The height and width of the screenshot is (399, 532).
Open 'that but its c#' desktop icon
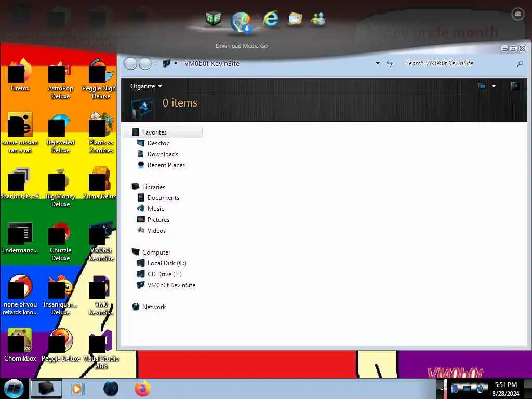point(20,183)
